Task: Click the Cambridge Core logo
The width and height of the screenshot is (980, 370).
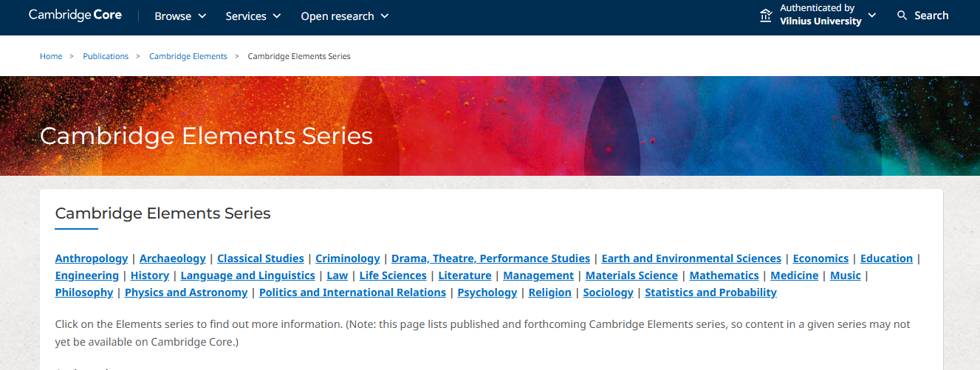Action: point(75,16)
